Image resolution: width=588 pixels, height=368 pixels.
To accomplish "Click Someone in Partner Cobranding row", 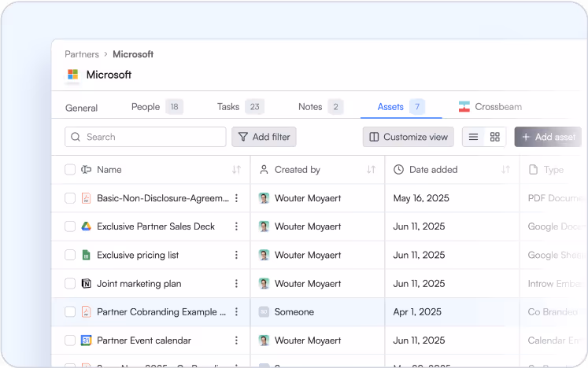I will [294, 312].
